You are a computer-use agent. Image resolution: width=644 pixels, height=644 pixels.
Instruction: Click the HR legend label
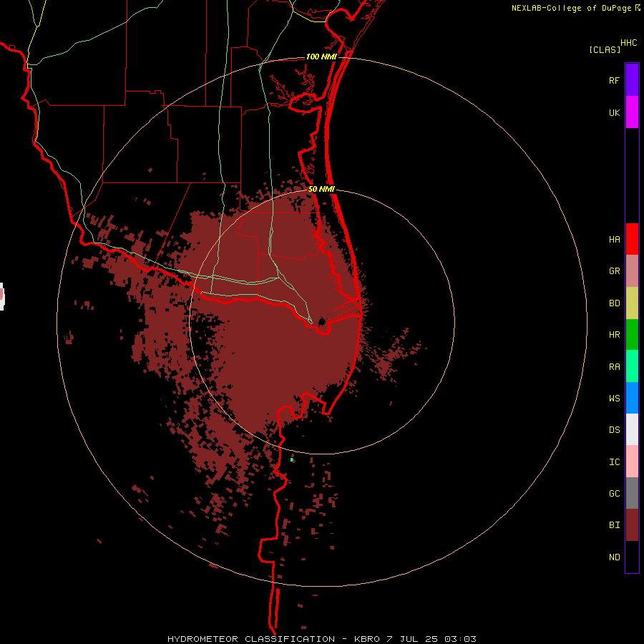click(x=615, y=335)
